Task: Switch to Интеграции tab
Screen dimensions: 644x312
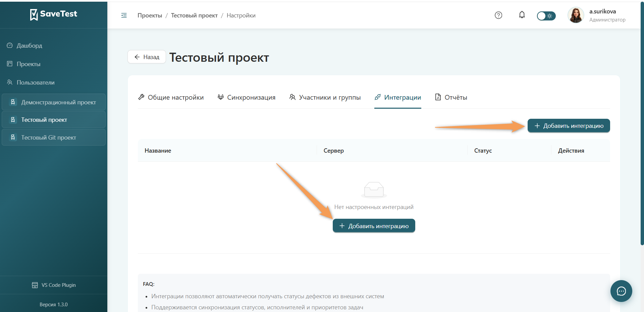Action: point(398,97)
